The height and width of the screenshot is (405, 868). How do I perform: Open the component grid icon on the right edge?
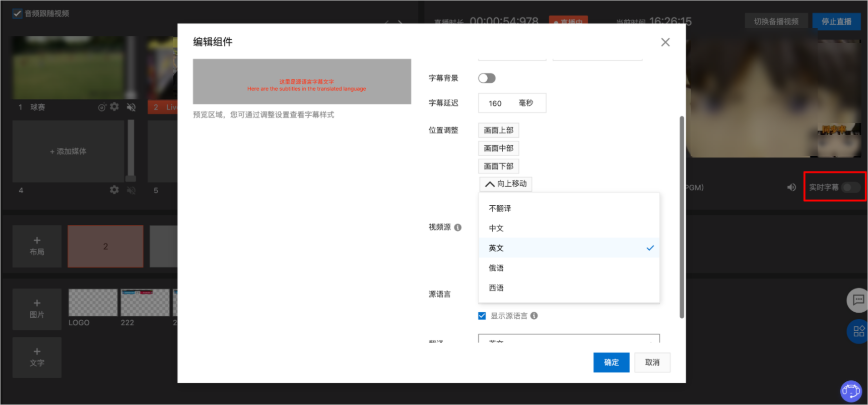click(x=858, y=331)
